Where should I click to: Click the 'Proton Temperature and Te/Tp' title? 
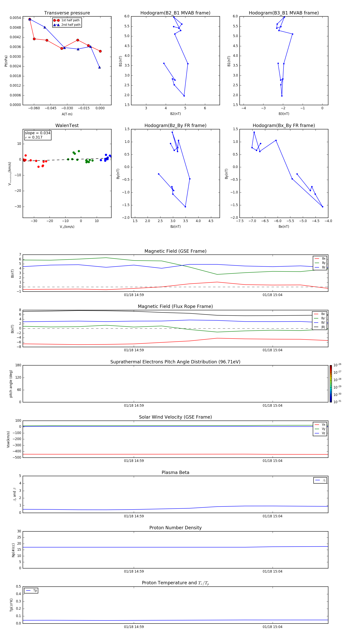tap(175, 583)
